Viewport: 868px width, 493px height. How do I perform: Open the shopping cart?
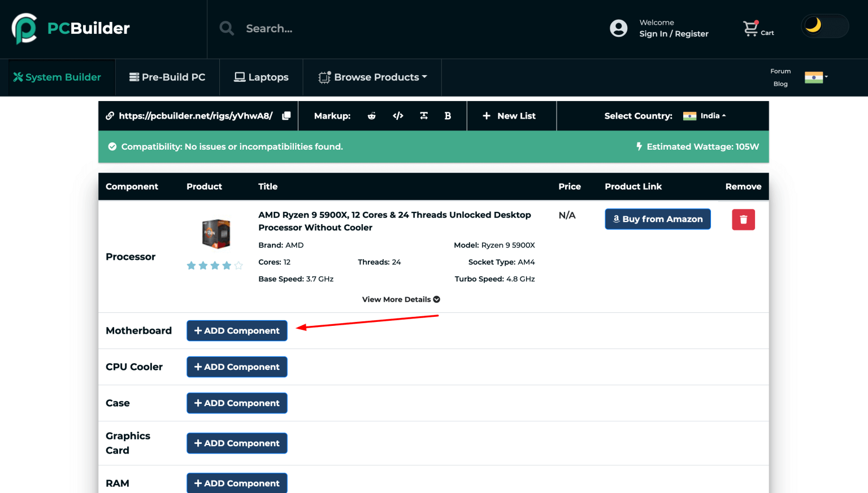point(758,29)
